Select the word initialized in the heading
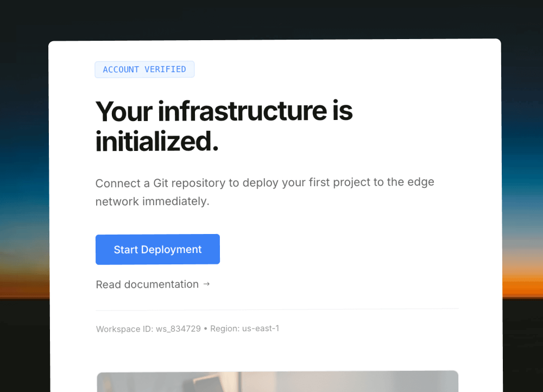Image resolution: width=543 pixels, height=392 pixels. tap(154, 142)
